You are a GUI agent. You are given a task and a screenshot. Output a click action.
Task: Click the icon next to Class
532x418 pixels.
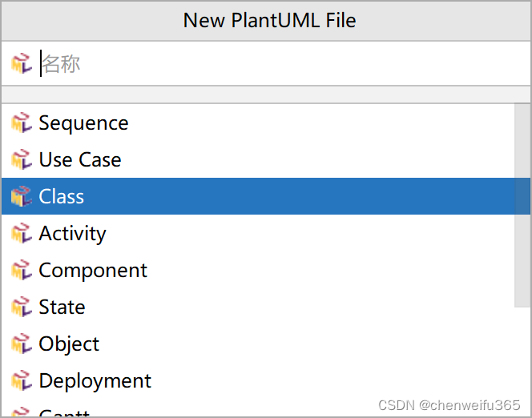[x=22, y=196]
